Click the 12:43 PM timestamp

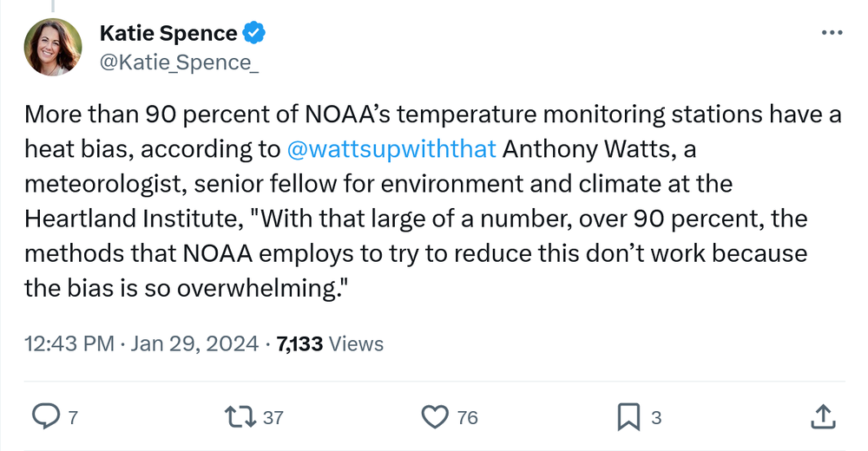69,344
